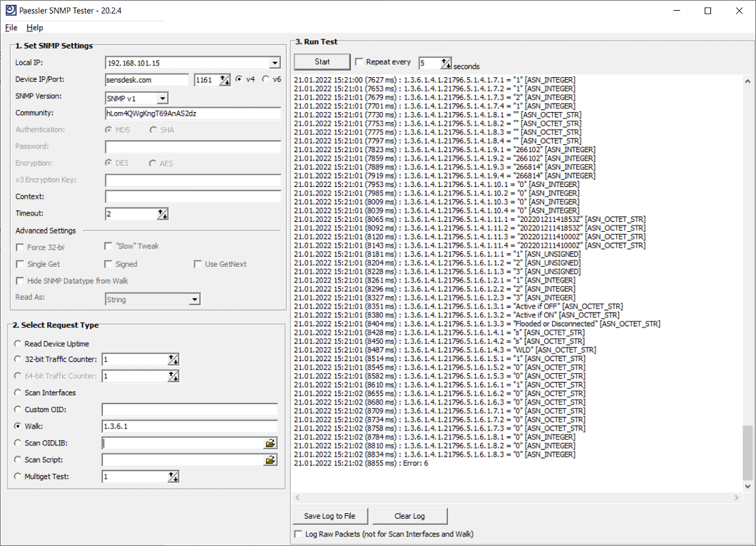Click the Start button

pyautogui.click(x=322, y=62)
